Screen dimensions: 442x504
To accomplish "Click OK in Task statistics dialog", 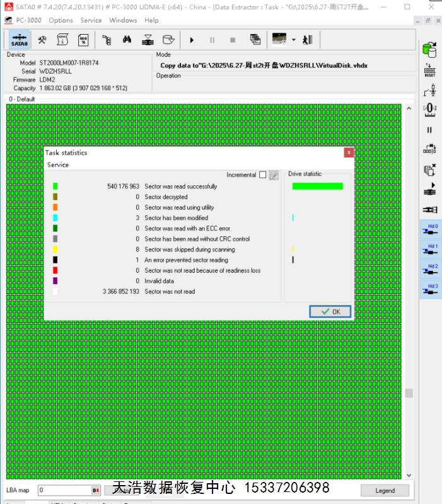I will [330, 311].
